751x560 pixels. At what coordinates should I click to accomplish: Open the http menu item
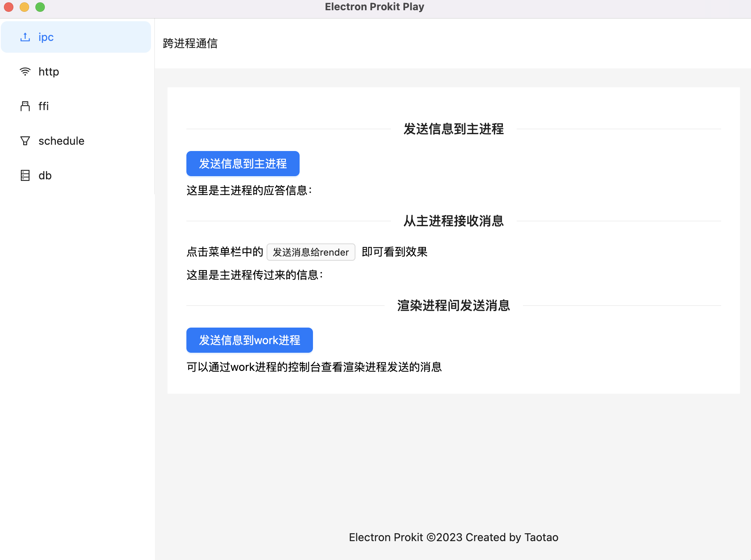tap(76, 72)
